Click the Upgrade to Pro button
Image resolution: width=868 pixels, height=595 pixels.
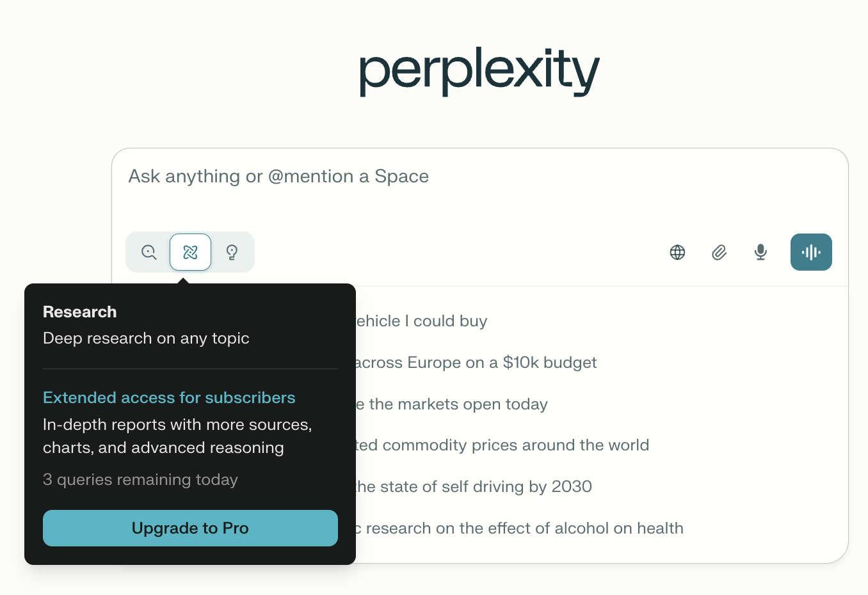[190, 528]
